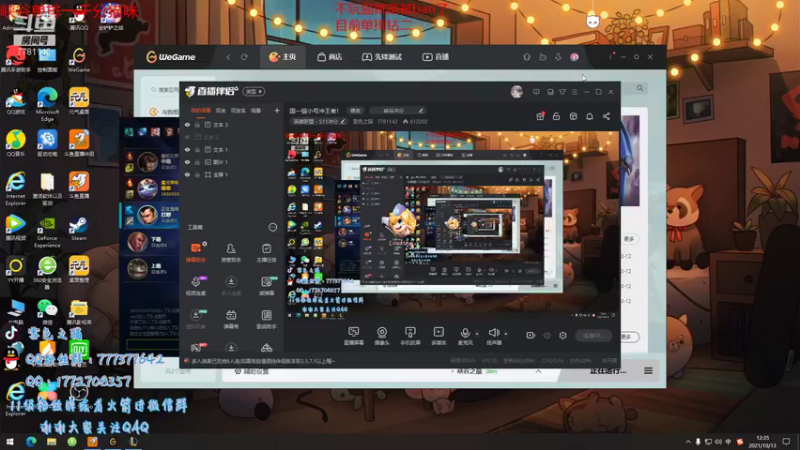Image resolution: width=800 pixels, height=450 pixels.
Task: Click the layout icon beside the bell
Action: 573,116
